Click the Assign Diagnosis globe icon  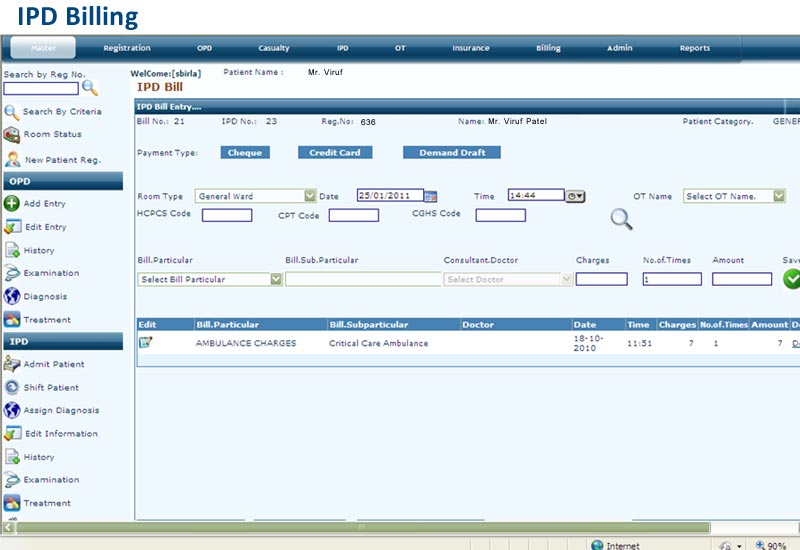pos(12,410)
